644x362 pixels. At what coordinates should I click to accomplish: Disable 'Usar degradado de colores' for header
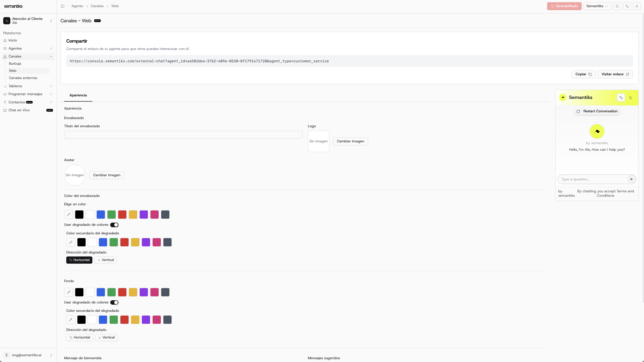[114, 225]
